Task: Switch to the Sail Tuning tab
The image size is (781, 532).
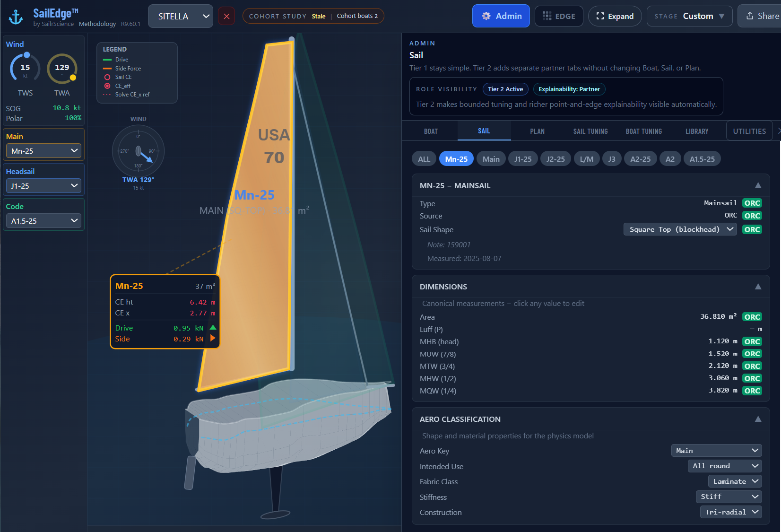Action: click(590, 131)
